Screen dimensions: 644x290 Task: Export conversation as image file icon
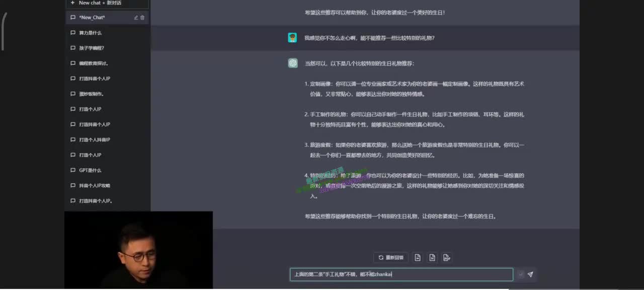(418, 258)
